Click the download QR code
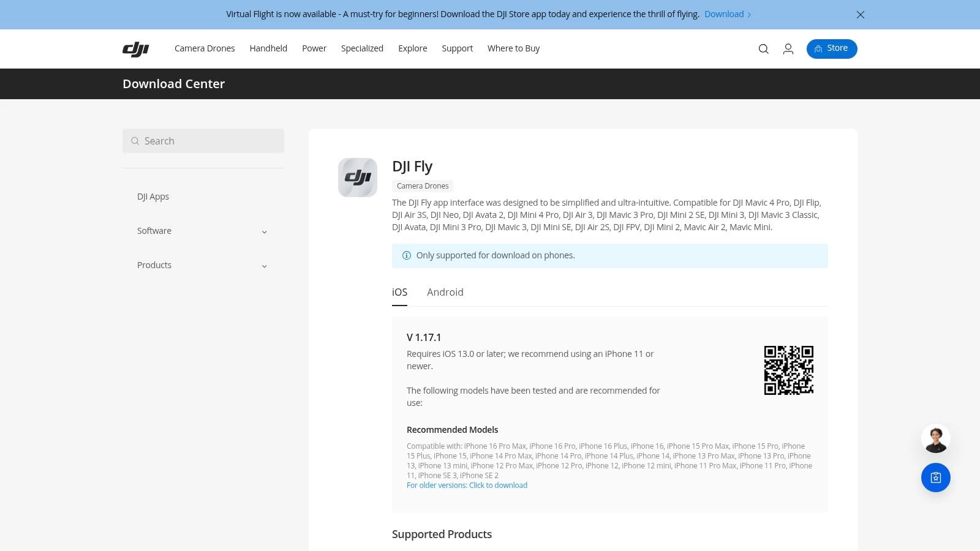 click(789, 370)
